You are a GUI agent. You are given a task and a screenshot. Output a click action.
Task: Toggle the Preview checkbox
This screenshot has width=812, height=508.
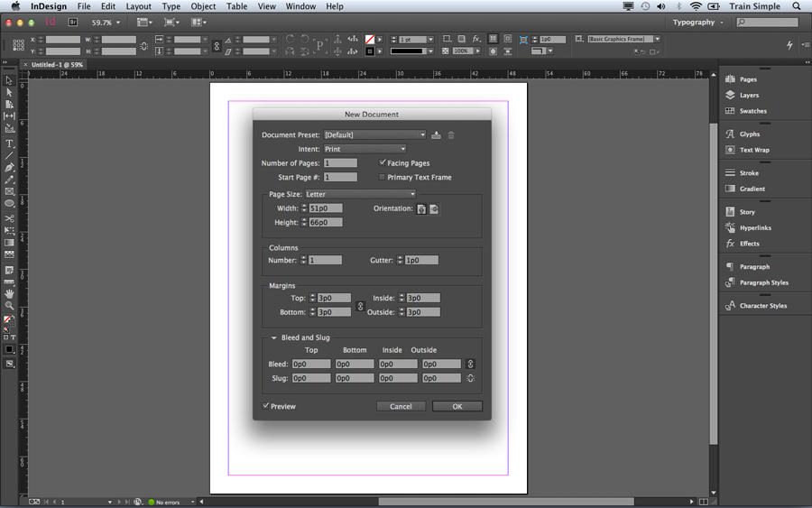pyautogui.click(x=265, y=406)
